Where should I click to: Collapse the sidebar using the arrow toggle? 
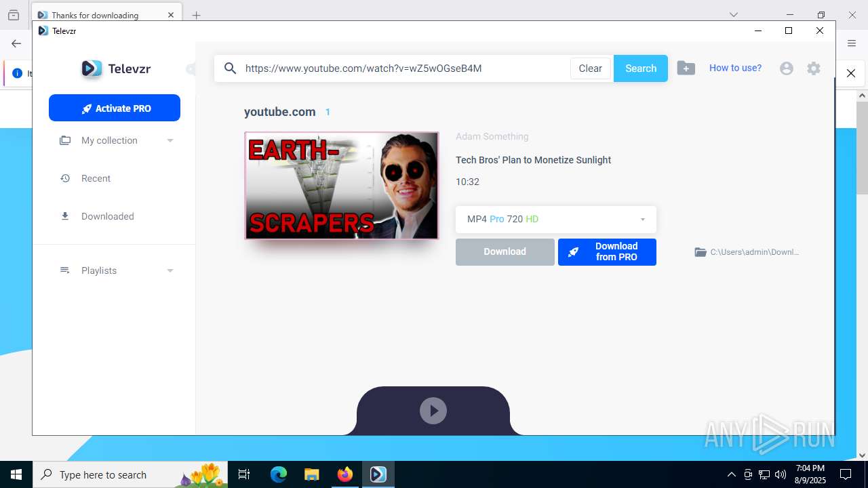(191, 69)
